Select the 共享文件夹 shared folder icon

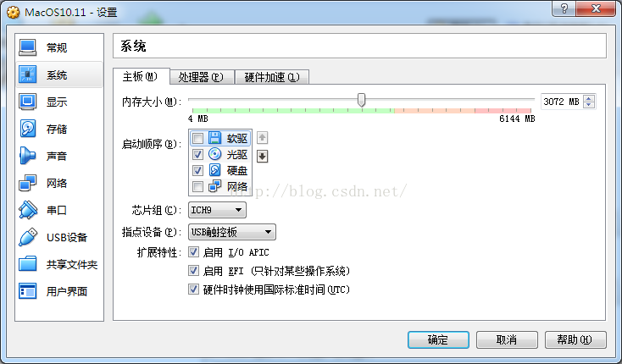[x=27, y=264]
